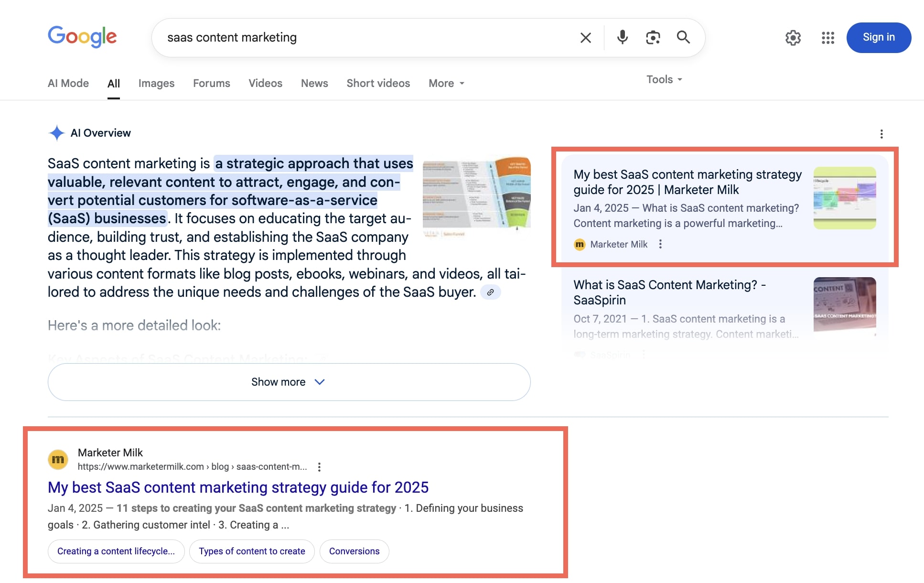Open My best SaaS content marketing strategy guide result

(x=238, y=487)
